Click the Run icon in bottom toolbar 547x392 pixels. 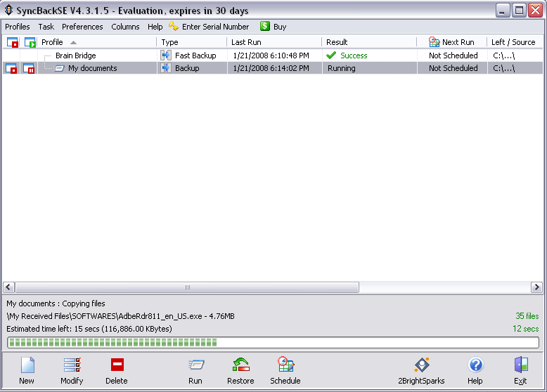click(196, 365)
